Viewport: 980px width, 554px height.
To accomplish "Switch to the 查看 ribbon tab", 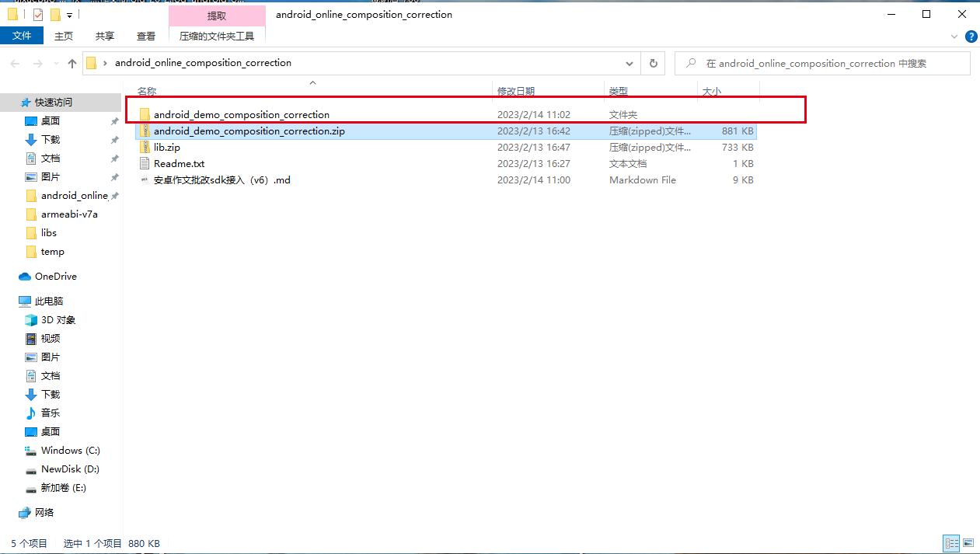I will tap(146, 36).
